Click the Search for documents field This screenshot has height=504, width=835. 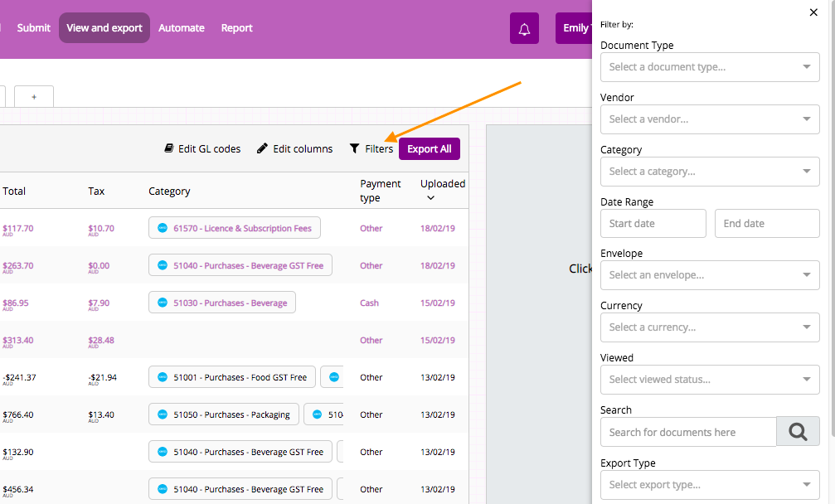[688, 432]
